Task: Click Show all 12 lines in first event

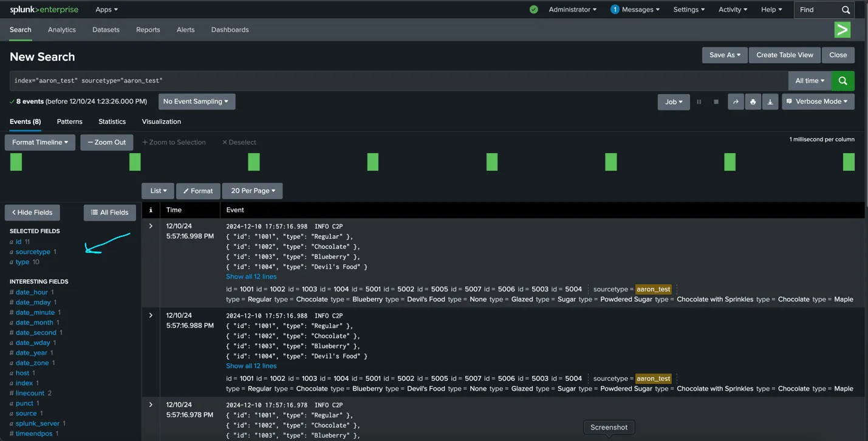Action: coord(251,276)
